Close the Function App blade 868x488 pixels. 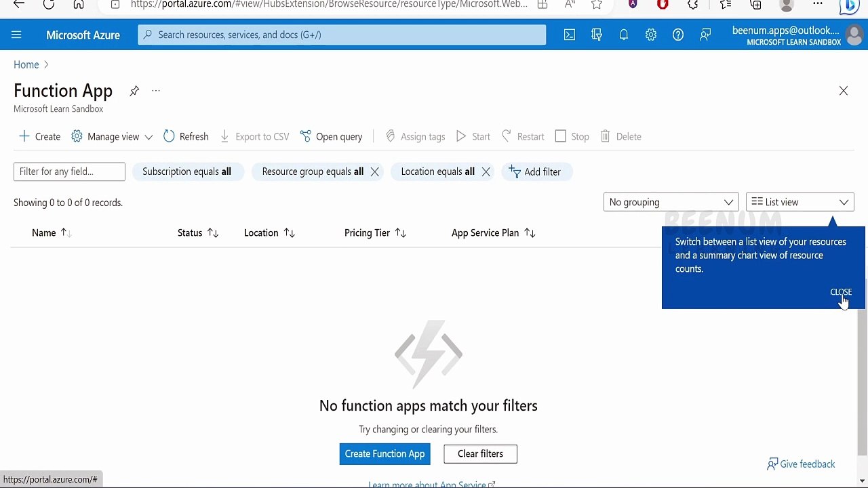[844, 91]
